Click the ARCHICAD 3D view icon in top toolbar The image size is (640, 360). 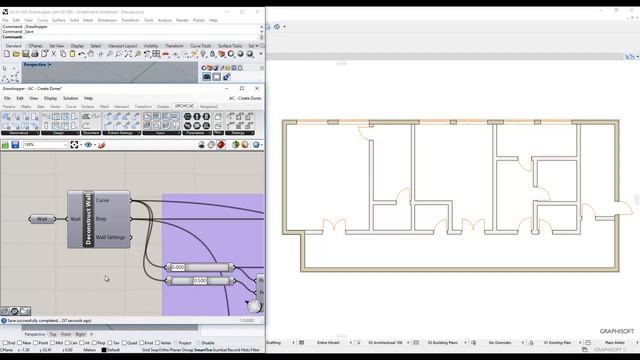click(x=277, y=27)
